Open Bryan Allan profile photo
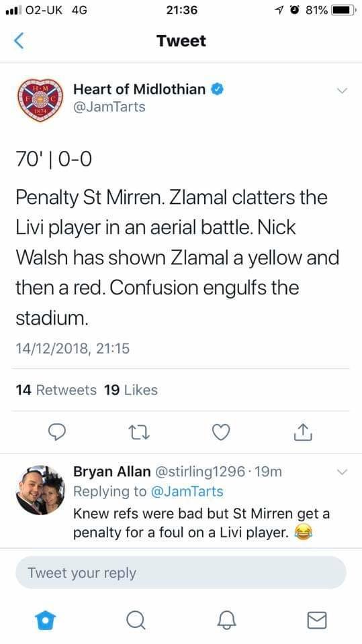The height and width of the screenshot is (644, 362). (40, 490)
